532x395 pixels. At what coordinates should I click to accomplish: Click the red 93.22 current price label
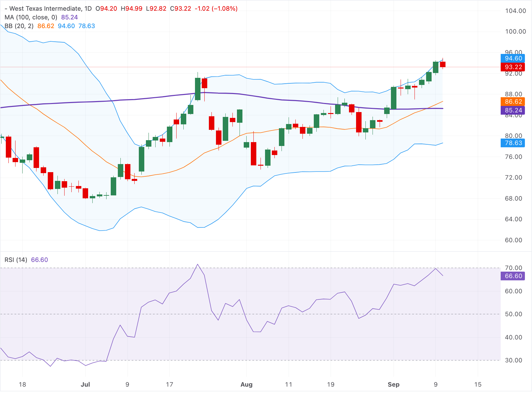pos(513,67)
